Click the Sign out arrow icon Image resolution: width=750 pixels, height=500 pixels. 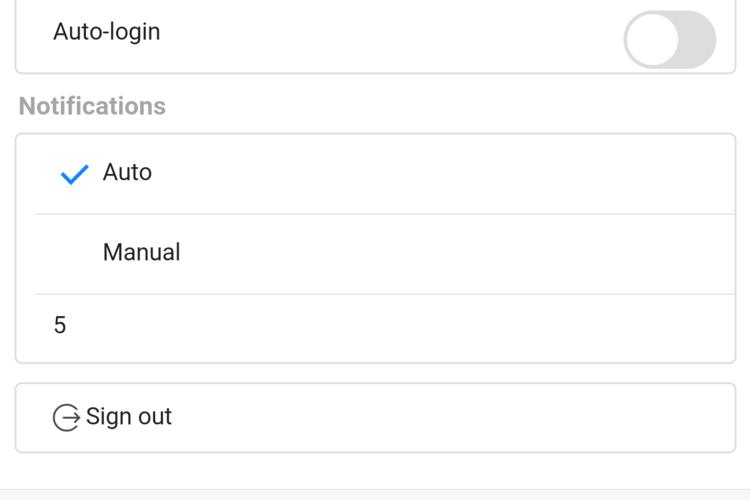66,417
